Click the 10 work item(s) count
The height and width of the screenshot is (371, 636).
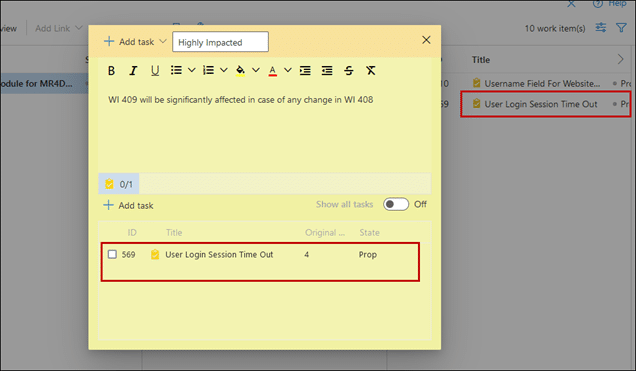click(555, 28)
